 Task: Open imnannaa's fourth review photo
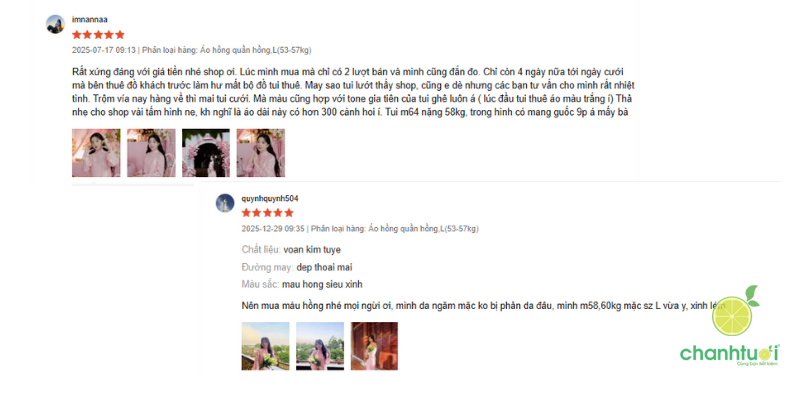261,153
